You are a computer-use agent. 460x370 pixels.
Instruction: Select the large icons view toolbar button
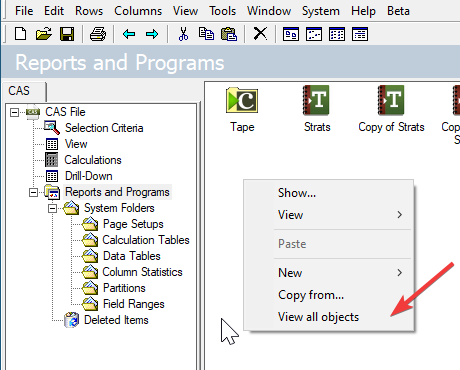click(x=291, y=34)
